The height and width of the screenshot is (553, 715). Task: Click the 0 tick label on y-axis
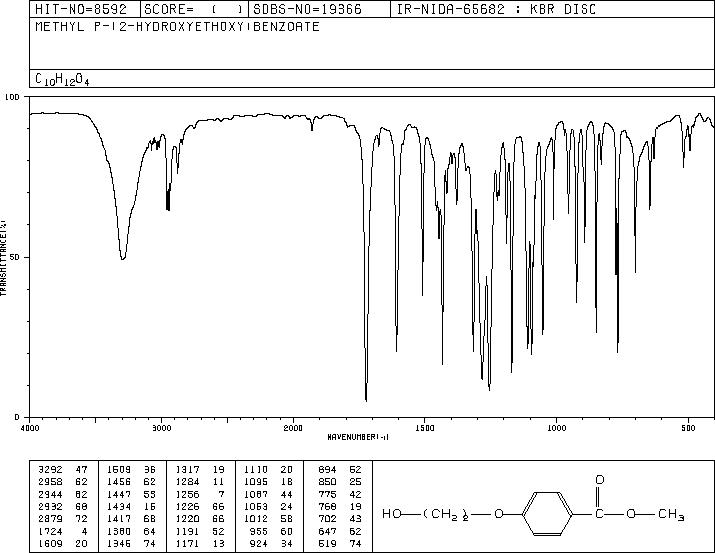pos(17,417)
